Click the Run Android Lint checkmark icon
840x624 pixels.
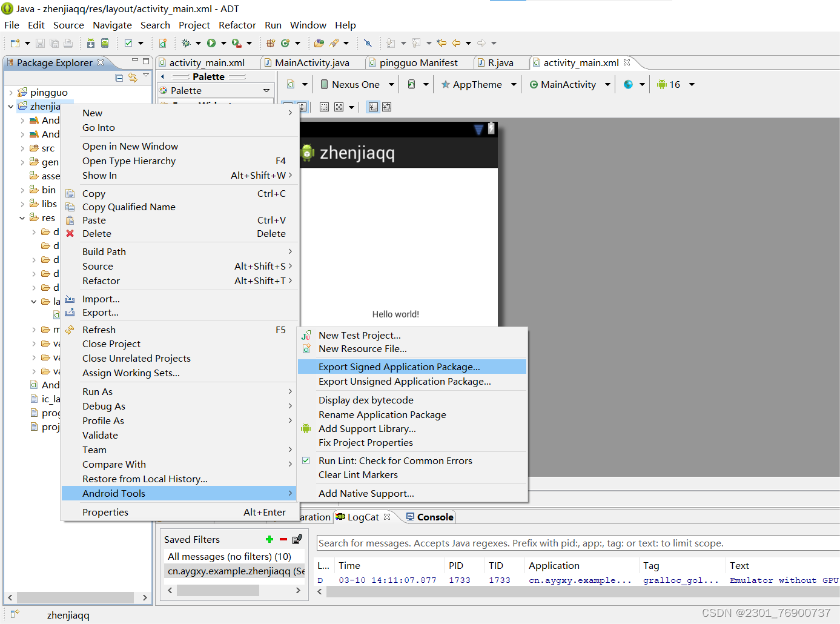(128, 43)
